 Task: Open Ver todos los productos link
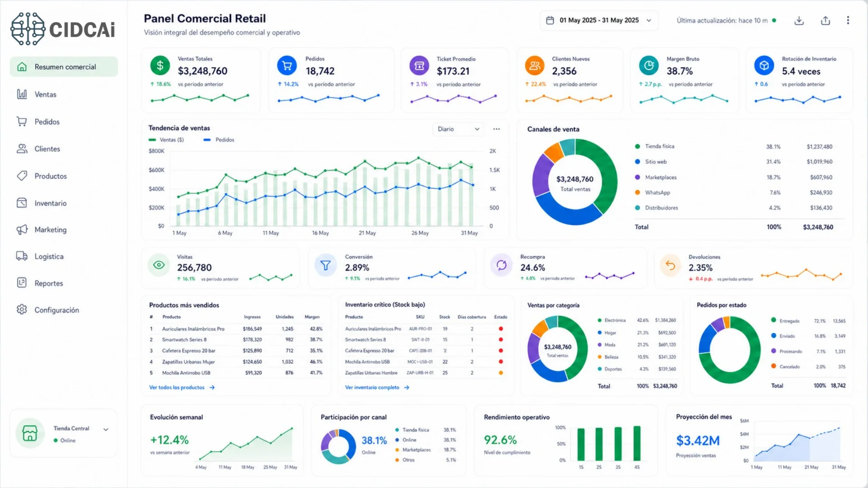(182, 387)
